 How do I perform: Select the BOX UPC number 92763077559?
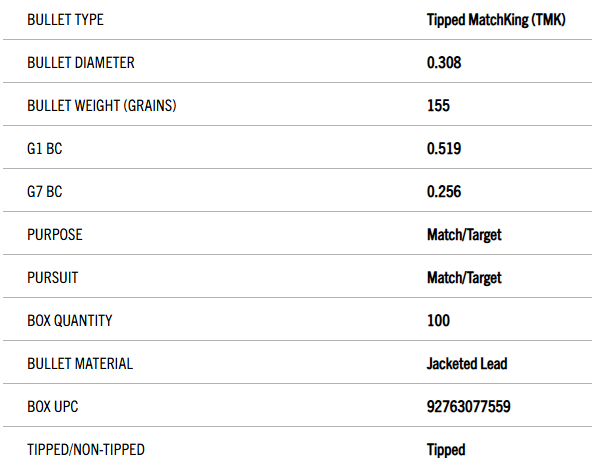click(469, 407)
